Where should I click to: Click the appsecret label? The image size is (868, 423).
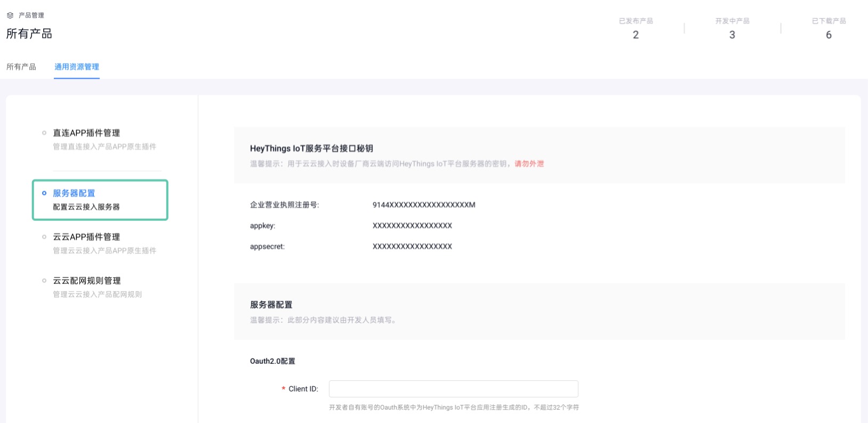[x=268, y=246]
